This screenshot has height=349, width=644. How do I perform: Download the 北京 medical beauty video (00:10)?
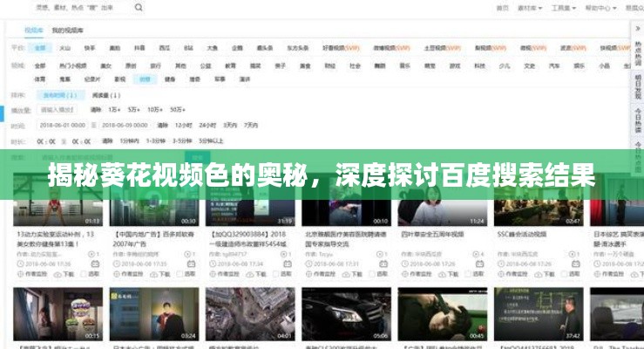(x=352, y=274)
